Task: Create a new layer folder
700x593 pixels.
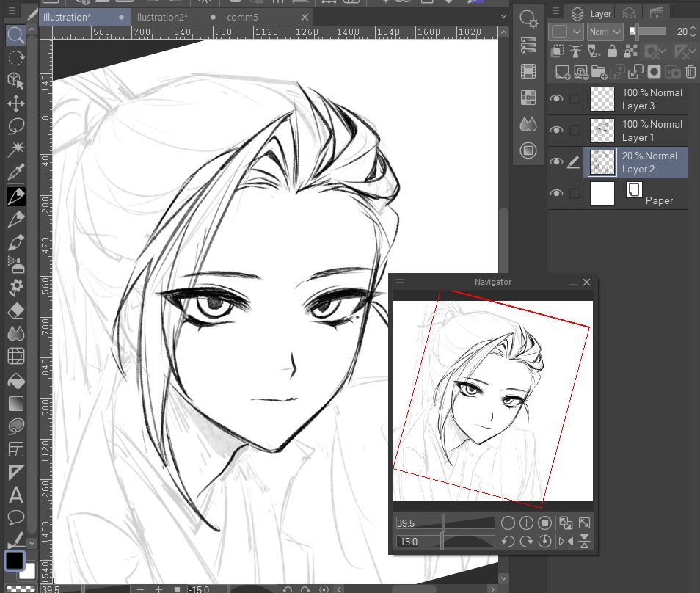Action: [598, 72]
